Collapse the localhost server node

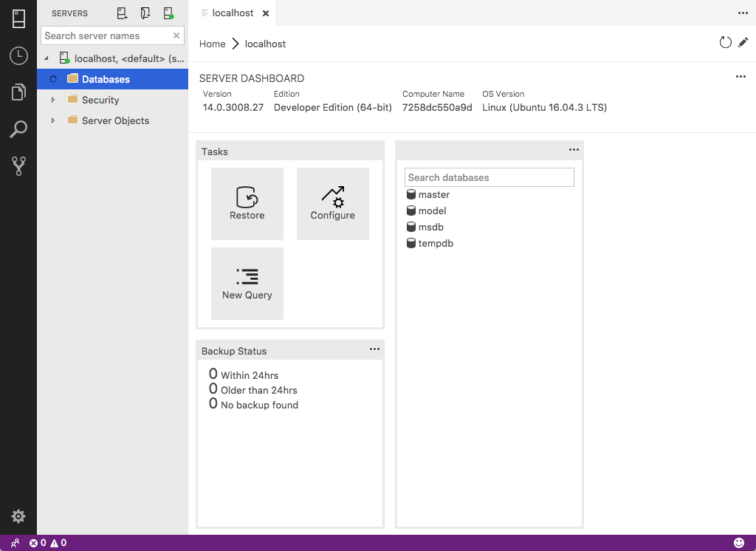[47, 58]
